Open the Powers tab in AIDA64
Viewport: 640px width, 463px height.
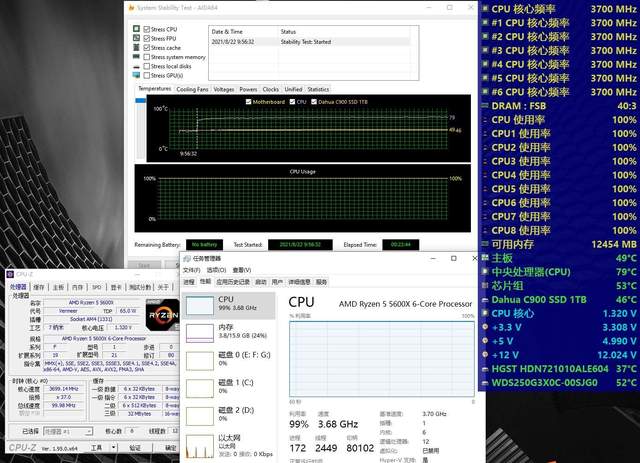coord(248,89)
